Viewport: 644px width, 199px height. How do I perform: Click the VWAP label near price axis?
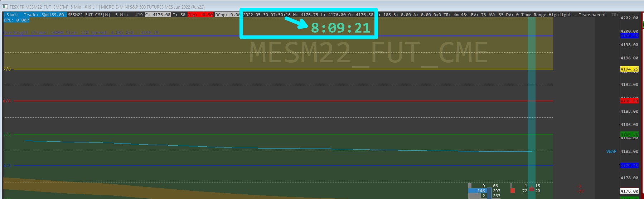coord(611,151)
